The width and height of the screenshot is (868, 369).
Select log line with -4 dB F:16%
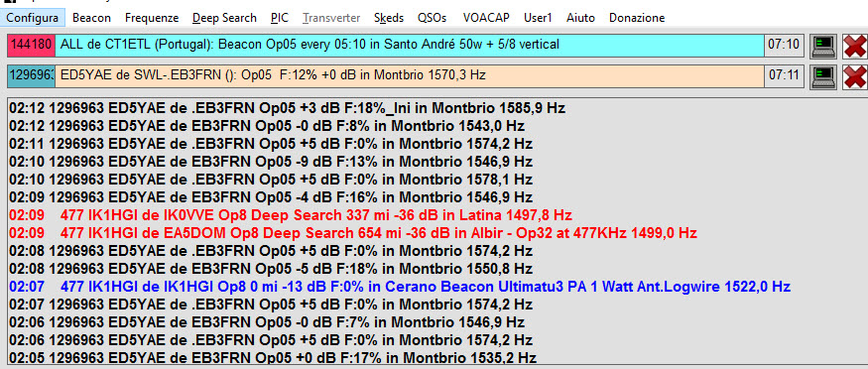271,197
